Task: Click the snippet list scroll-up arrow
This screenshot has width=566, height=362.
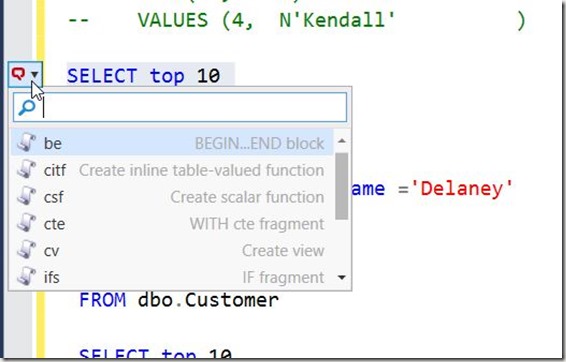Action: 341,140
